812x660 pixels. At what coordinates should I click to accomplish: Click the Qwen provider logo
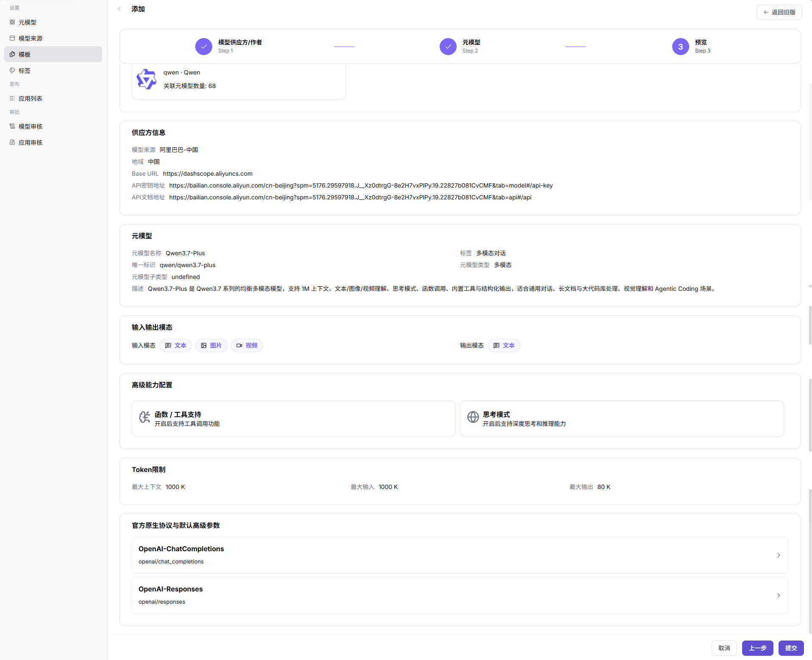[x=147, y=79]
